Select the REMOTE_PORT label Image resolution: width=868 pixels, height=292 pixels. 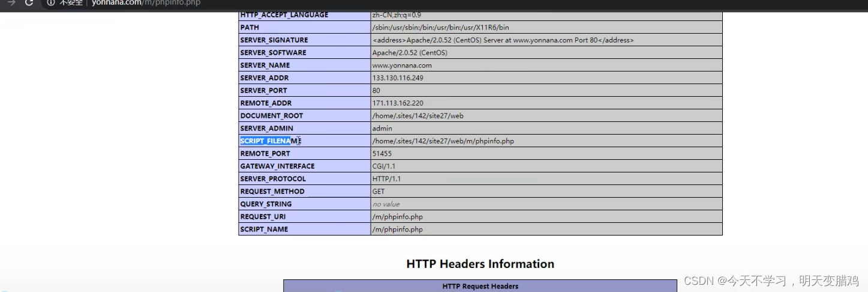(265, 154)
